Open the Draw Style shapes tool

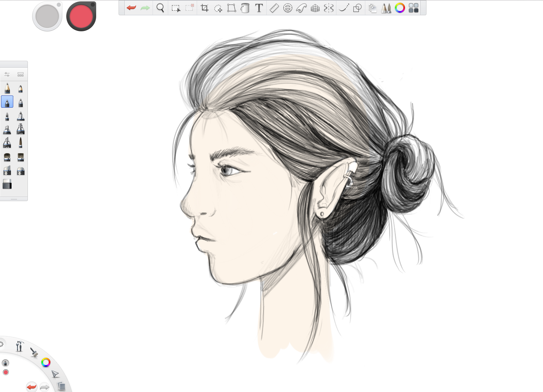point(357,8)
